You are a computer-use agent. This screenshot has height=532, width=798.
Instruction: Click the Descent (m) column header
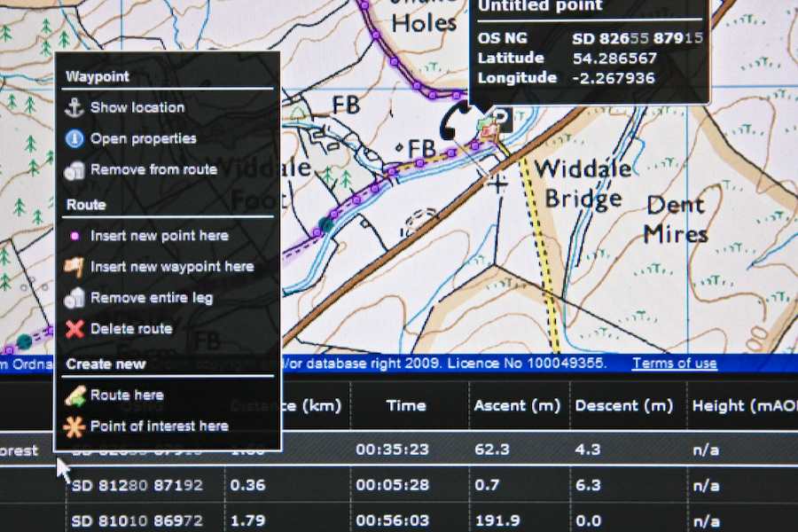click(624, 406)
